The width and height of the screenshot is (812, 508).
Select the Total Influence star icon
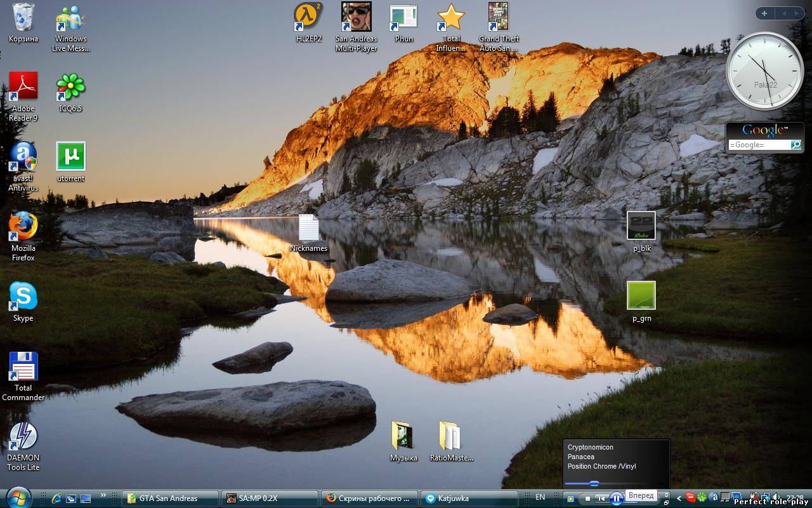coord(451,27)
